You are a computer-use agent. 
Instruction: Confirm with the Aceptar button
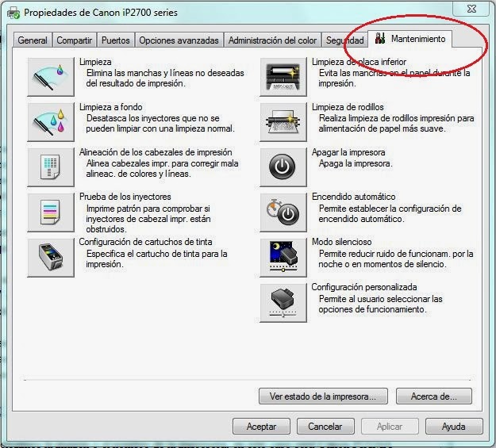[x=261, y=426]
